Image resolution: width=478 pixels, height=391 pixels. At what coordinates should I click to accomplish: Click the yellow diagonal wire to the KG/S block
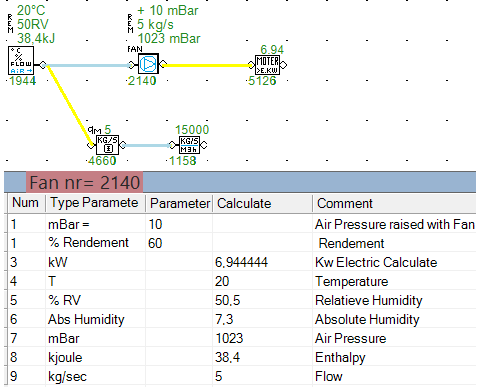tap(69, 104)
